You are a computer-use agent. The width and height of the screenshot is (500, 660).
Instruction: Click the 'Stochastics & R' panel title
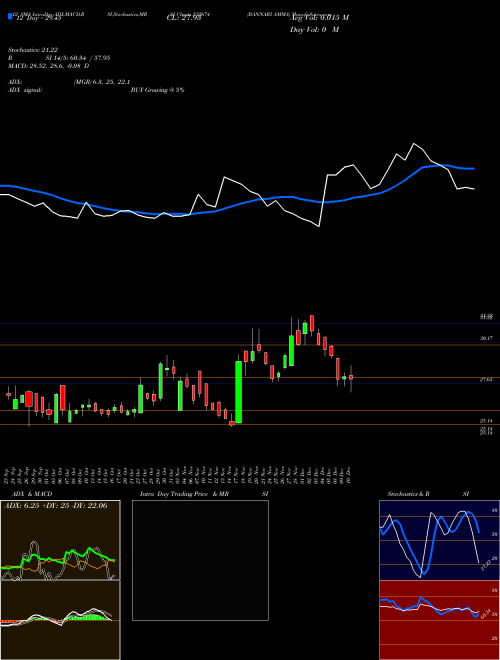coord(409,494)
